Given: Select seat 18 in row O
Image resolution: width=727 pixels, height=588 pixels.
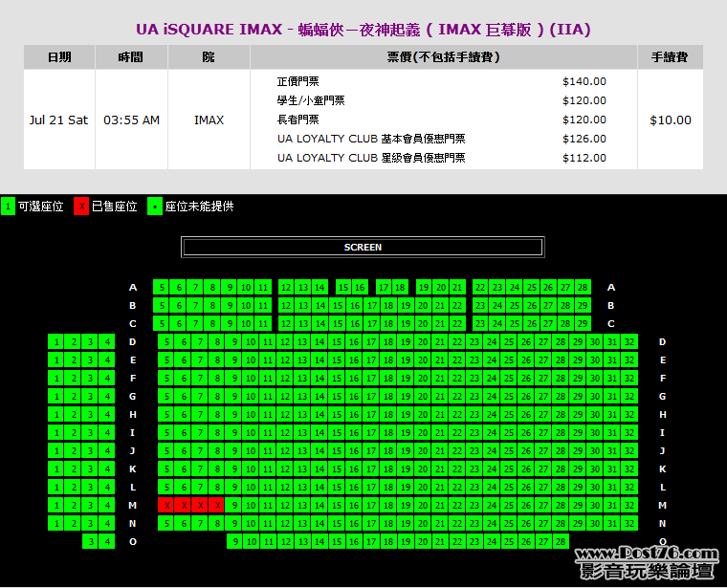Looking at the screenshot, I should pos(388,541).
